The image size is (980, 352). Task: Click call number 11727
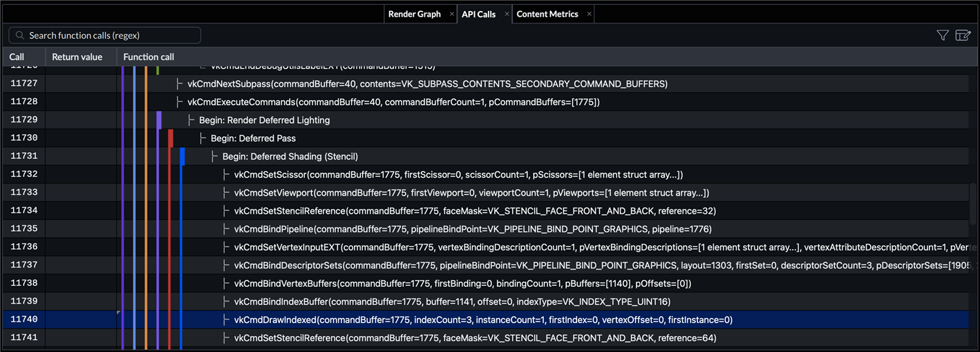click(x=23, y=84)
